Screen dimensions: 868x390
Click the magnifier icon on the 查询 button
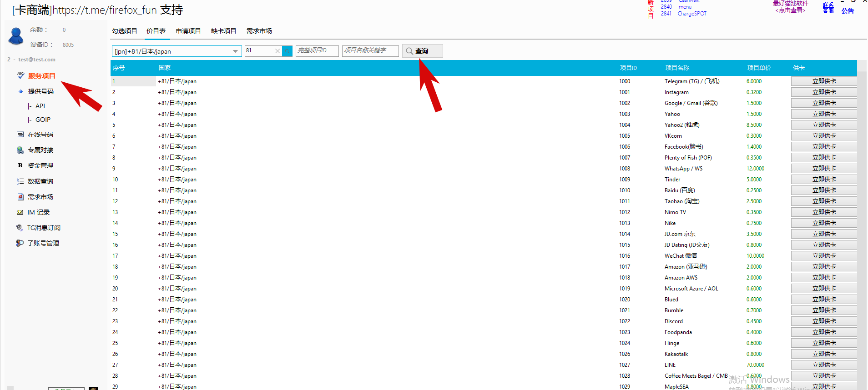coord(409,51)
